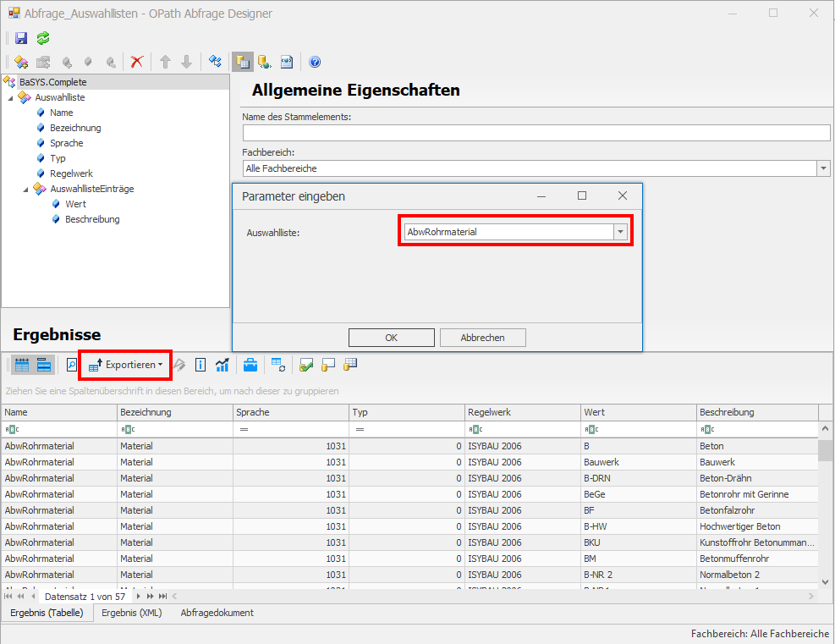The height and width of the screenshot is (644, 835).
Task: Click the red X delete icon
Action: pyautogui.click(x=136, y=62)
